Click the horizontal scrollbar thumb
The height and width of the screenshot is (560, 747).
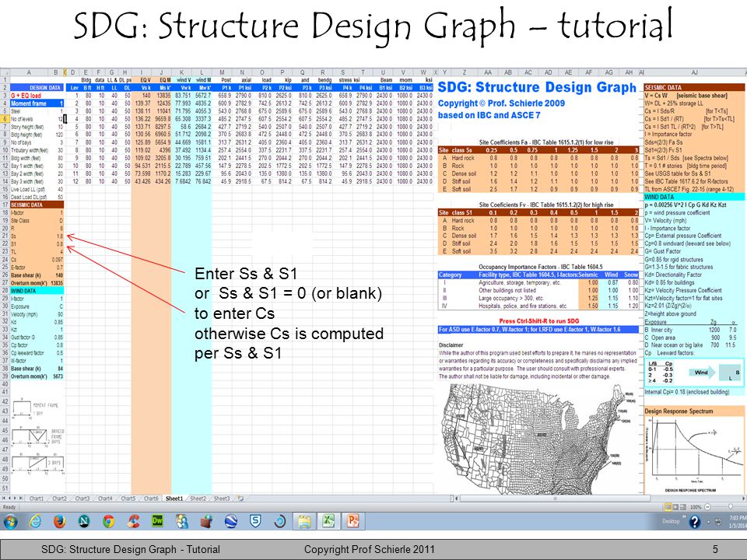click(x=554, y=499)
